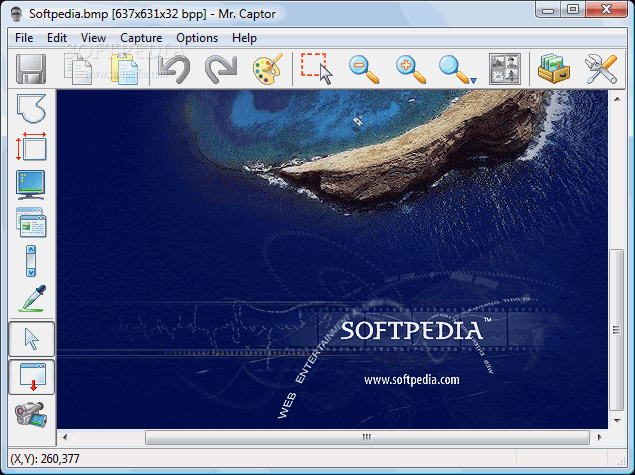This screenshot has height=475, width=635.
Task: Click the vertical scrollbar thumb
Action: point(616,330)
